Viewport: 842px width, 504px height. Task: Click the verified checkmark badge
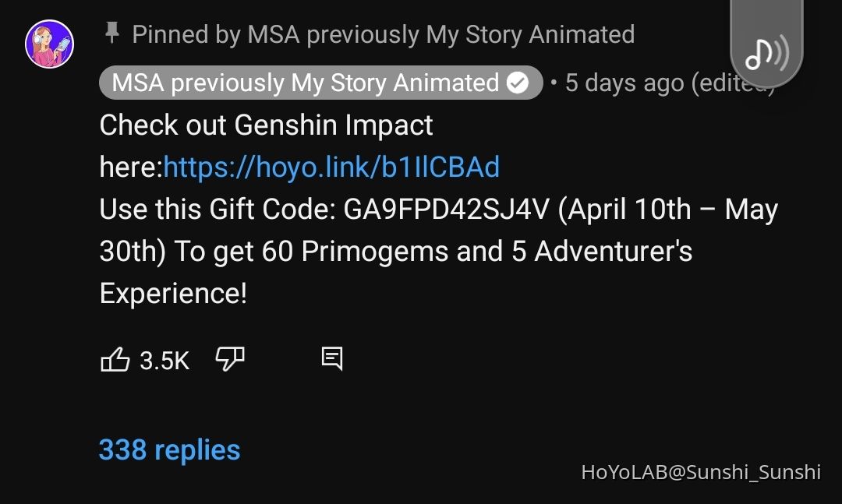518,83
